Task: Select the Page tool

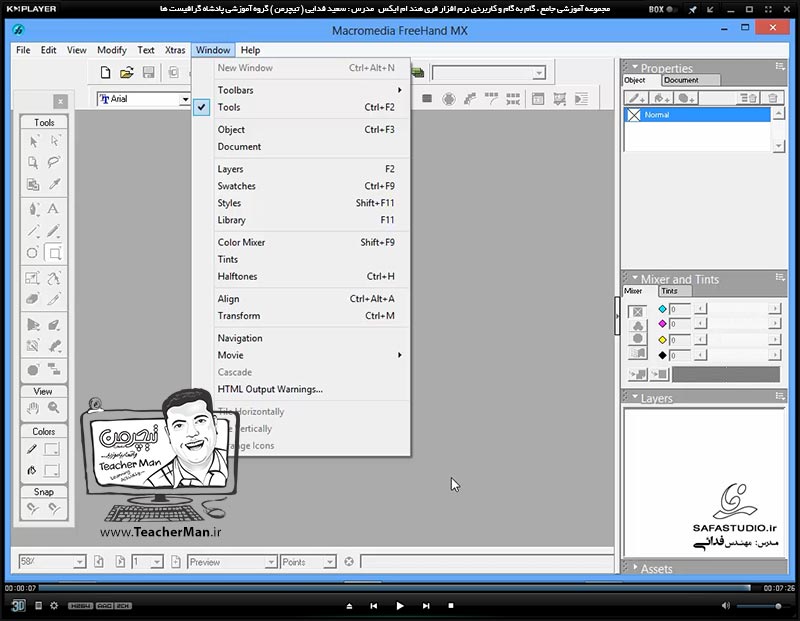Action: click(33, 162)
